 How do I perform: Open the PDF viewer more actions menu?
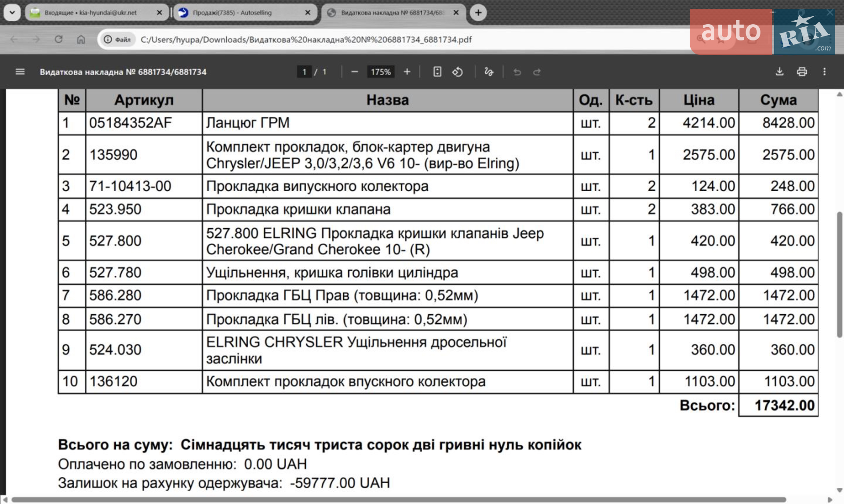[x=824, y=72]
